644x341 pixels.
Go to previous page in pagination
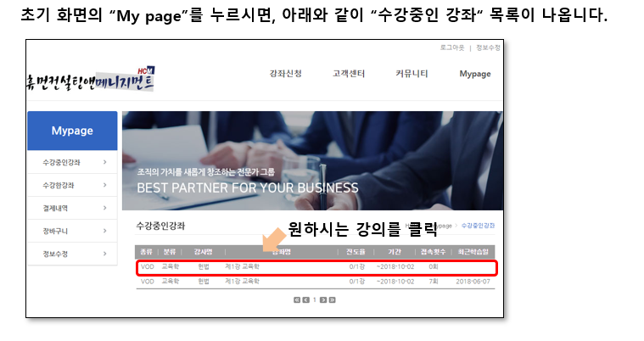tap(305, 299)
